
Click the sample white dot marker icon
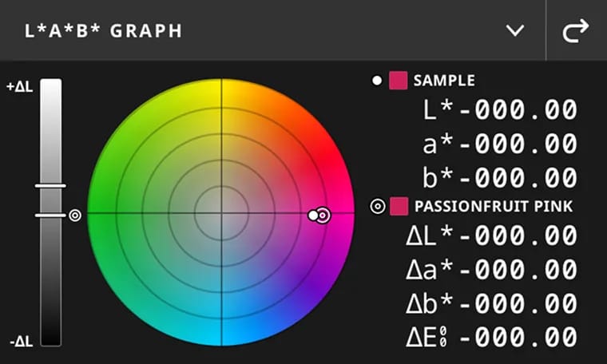pos(377,81)
